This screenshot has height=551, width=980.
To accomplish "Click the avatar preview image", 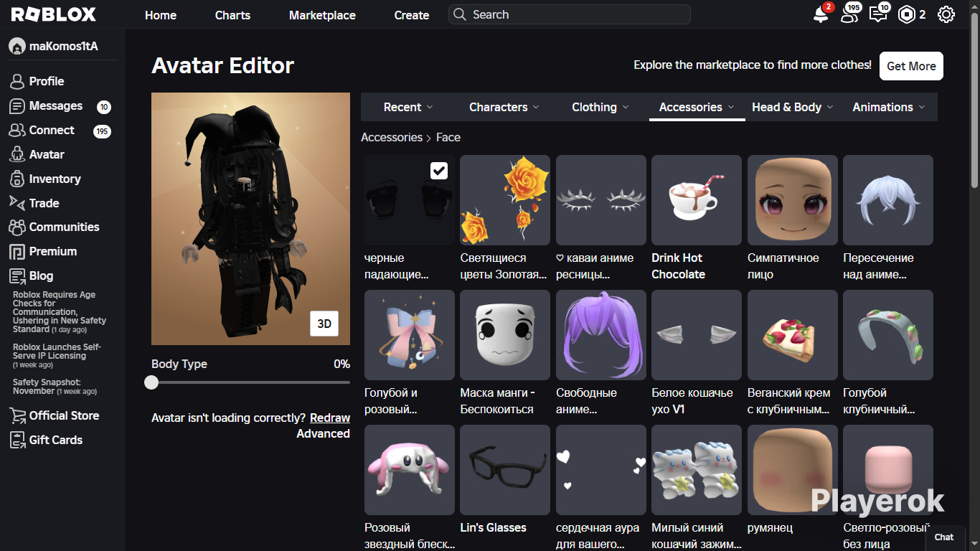I will point(250,219).
